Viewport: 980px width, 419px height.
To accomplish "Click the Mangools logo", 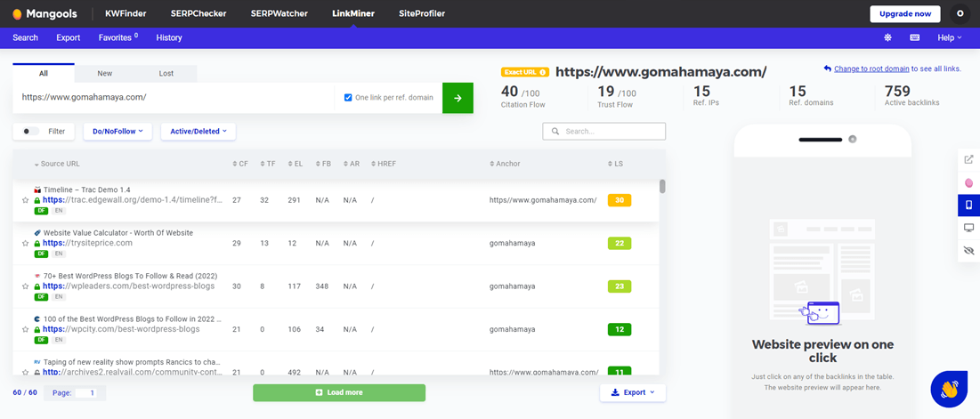I will [47, 13].
